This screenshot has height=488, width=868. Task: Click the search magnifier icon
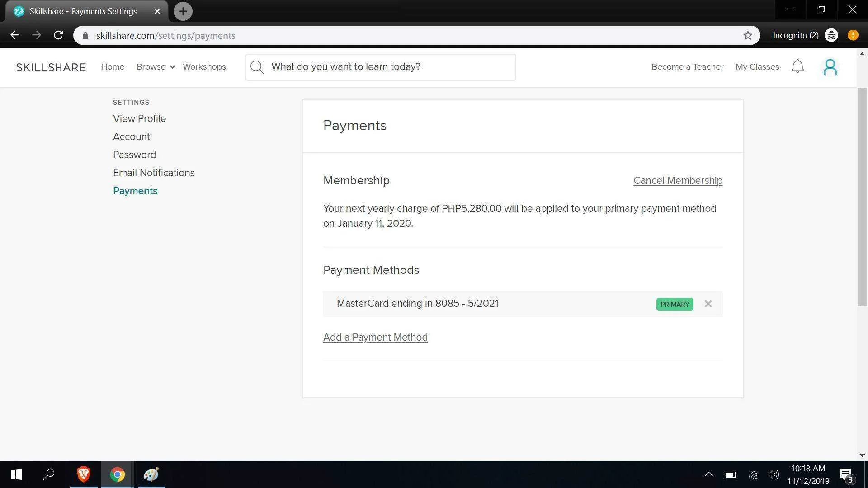[257, 67]
